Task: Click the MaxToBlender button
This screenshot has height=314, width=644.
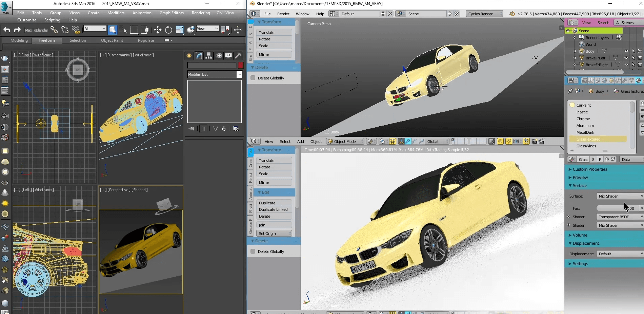Action: (x=37, y=30)
